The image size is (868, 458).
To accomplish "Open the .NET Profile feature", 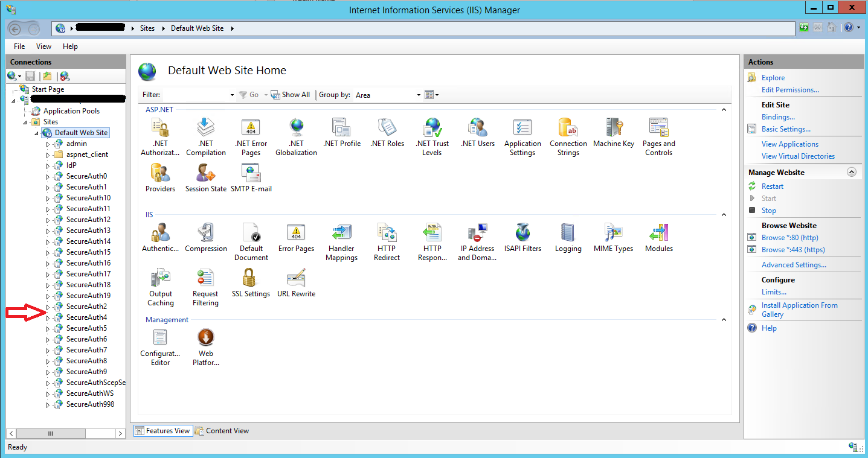I will point(342,133).
